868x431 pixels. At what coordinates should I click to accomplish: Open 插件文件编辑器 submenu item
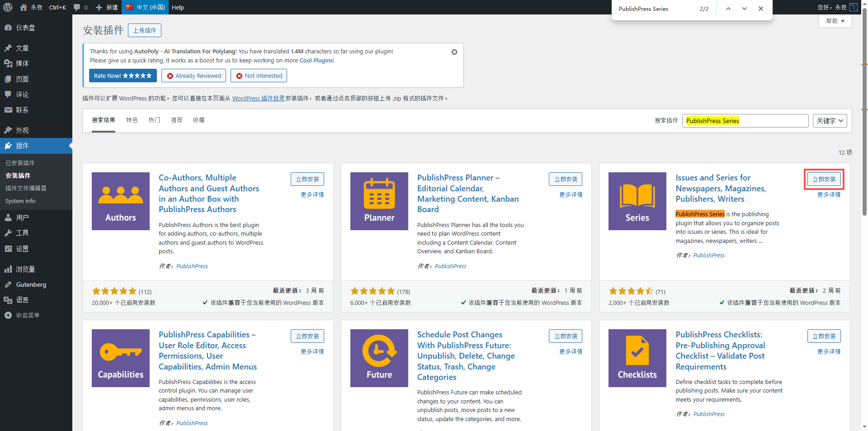click(26, 188)
